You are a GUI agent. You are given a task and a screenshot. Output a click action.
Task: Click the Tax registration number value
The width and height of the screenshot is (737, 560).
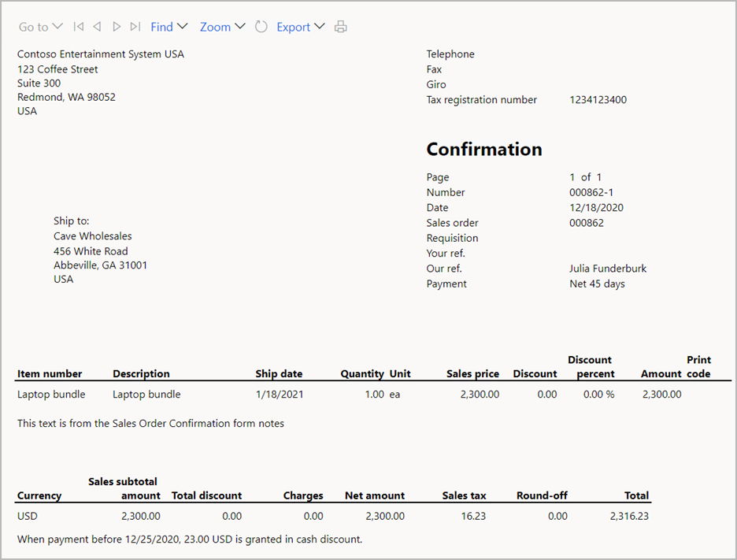coord(598,100)
